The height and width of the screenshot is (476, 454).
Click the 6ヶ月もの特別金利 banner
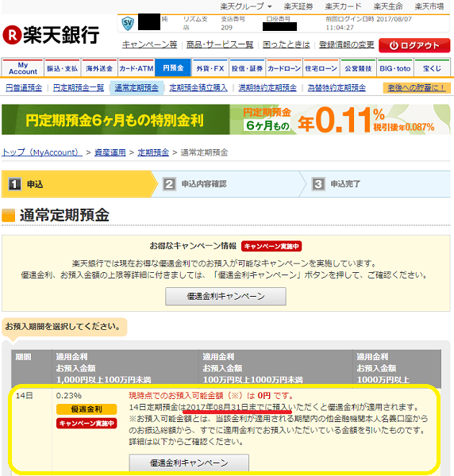click(x=226, y=120)
